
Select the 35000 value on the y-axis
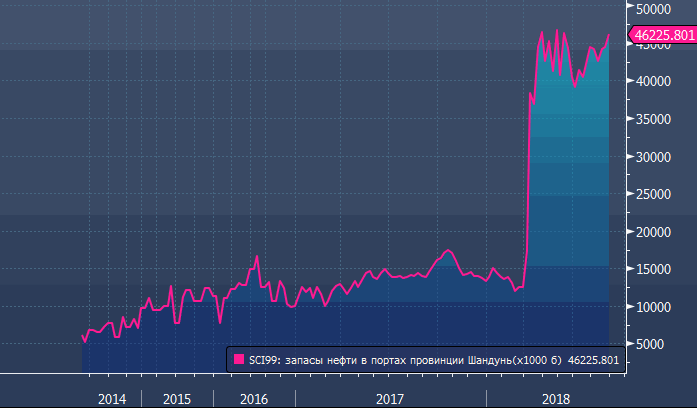(655, 119)
